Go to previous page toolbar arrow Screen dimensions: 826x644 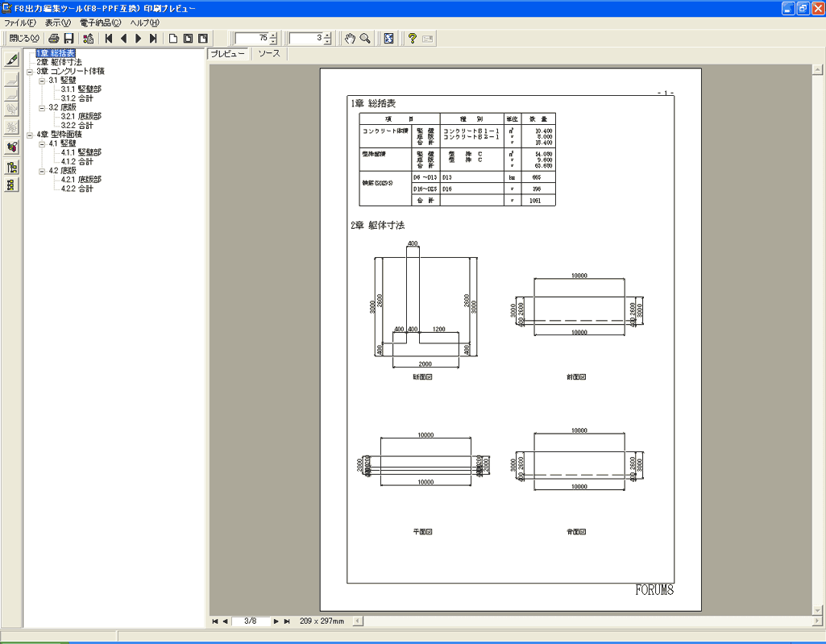pyautogui.click(x=124, y=39)
